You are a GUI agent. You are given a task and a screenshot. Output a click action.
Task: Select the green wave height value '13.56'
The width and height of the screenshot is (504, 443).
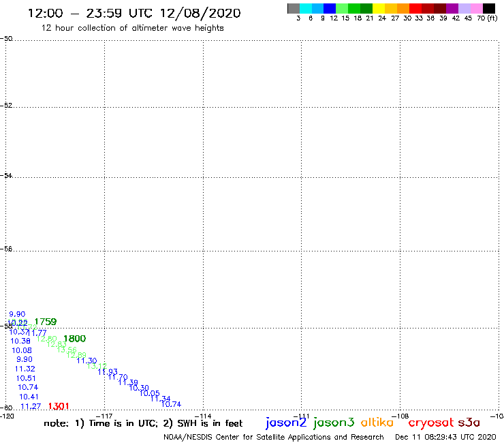tap(67, 350)
